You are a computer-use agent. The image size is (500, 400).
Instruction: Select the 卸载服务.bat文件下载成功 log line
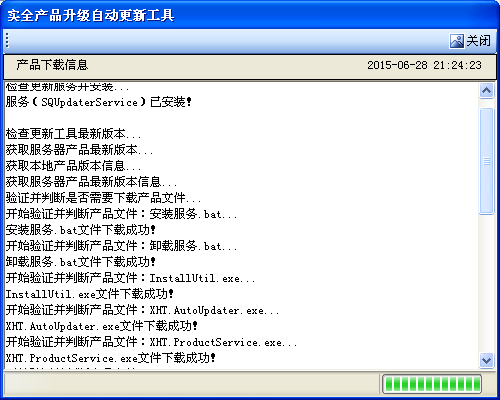coord(81,262)
